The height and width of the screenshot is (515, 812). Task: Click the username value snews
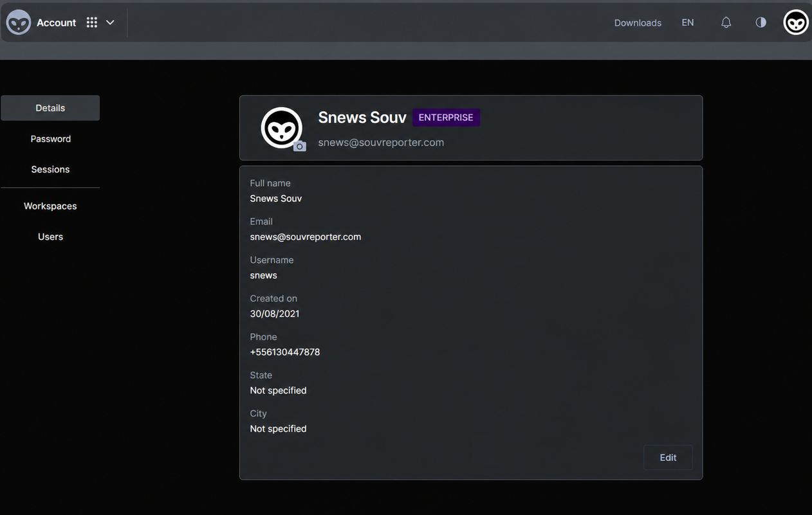[x=264, y=275]
